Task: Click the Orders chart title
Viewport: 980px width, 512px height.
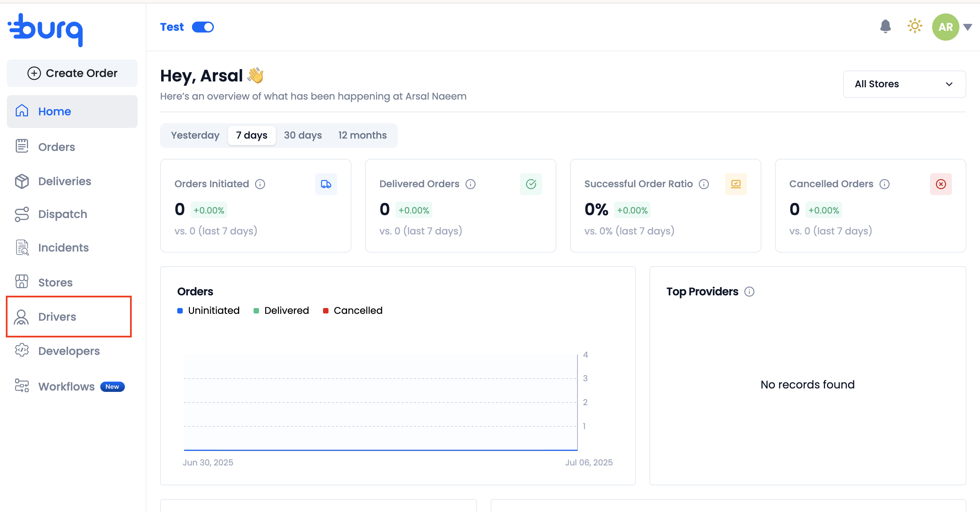Action: (195, 292)
